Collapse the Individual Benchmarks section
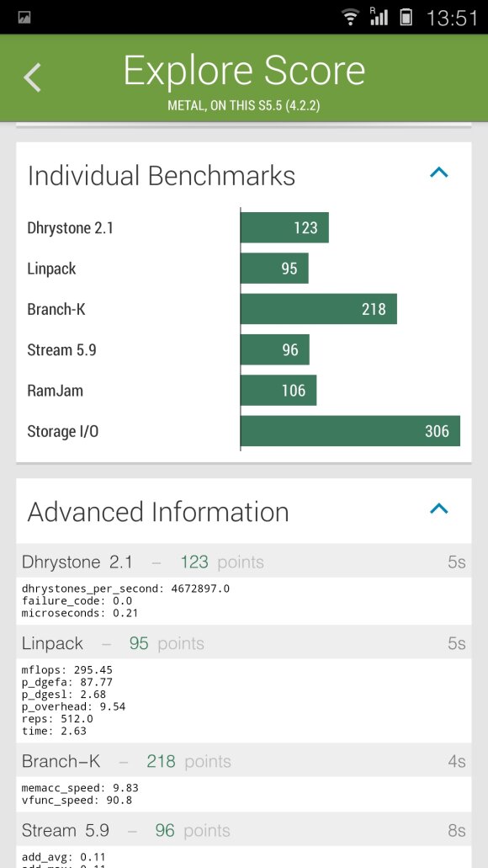 tap(438, 172)
